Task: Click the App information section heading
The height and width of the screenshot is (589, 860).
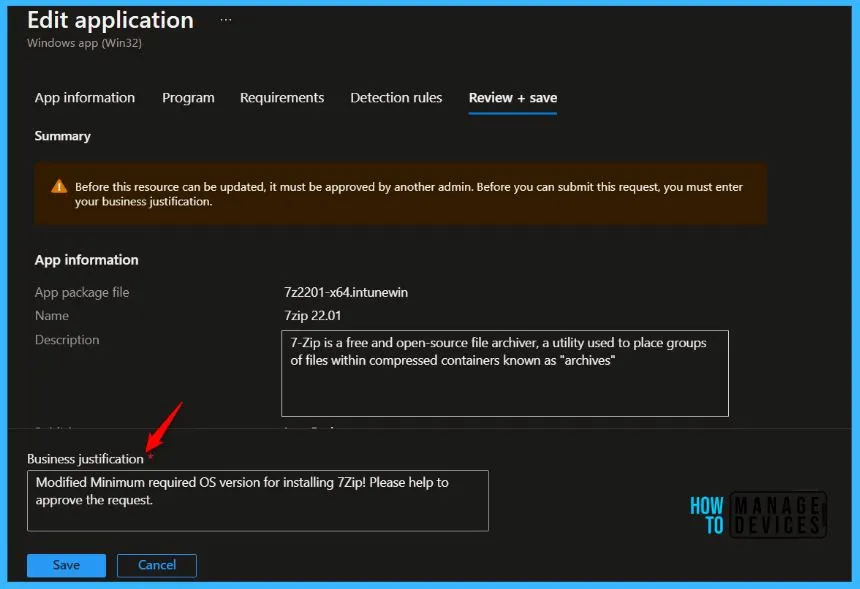Action: (x=87, y=260)
